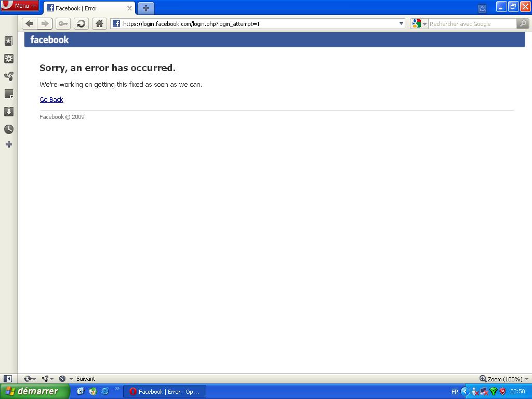Click the search magnifier button
Viewport: 532px width, 399px height.
coord(523,24)
